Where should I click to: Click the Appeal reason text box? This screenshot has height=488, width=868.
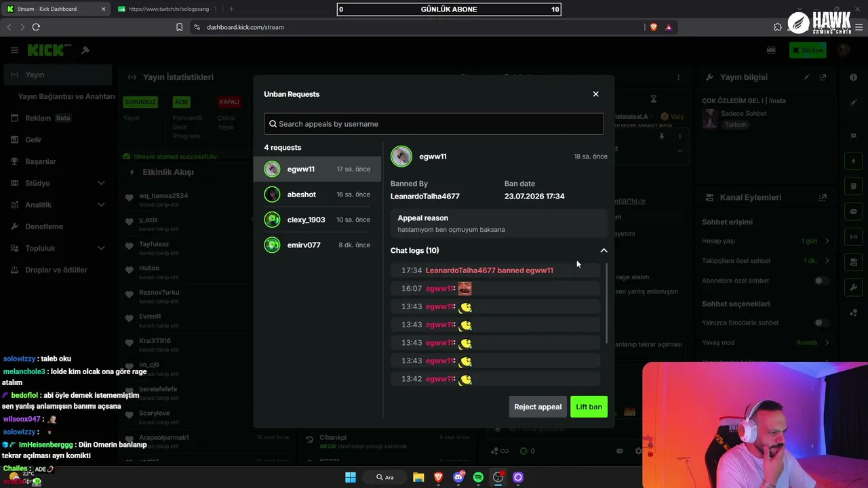[x=498, y=224]
